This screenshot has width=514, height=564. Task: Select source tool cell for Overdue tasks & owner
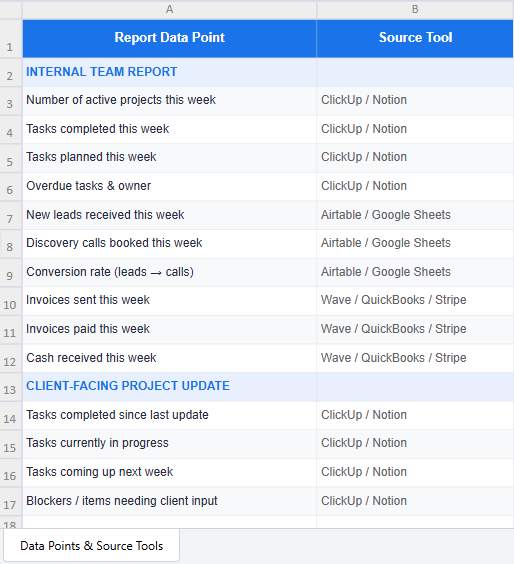415,187
